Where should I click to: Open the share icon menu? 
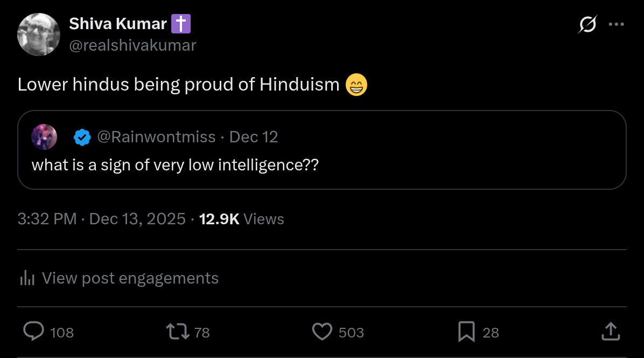pos(610,332)
